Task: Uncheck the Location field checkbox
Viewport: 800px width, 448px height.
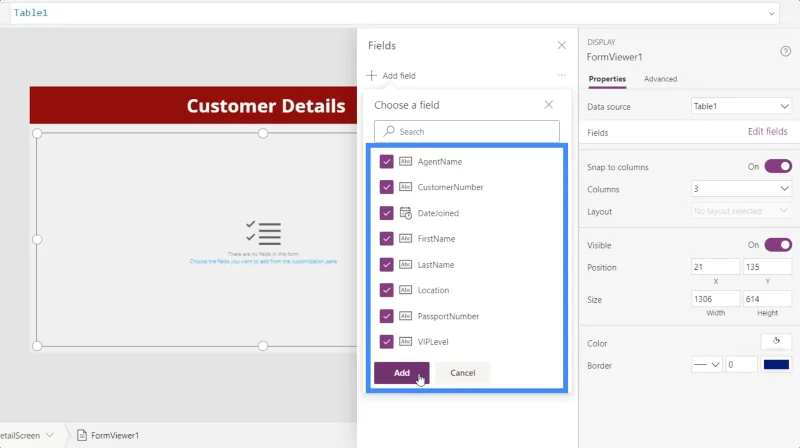Action: click(x=386, y=290)
